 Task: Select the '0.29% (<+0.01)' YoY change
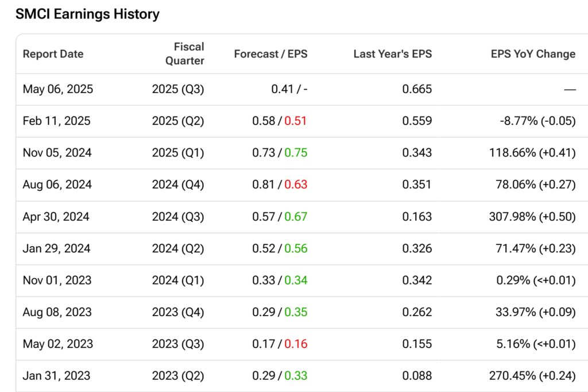point(536,280)
